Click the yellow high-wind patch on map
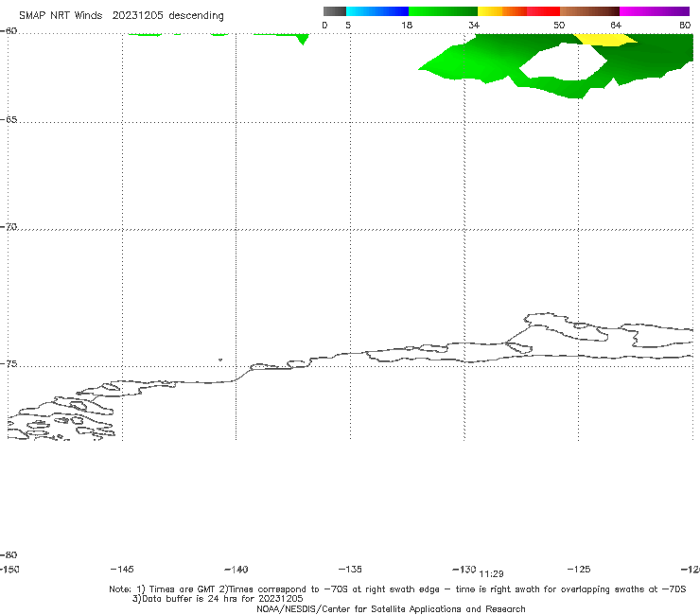700x615 pixels. click(x=604, y=40)
